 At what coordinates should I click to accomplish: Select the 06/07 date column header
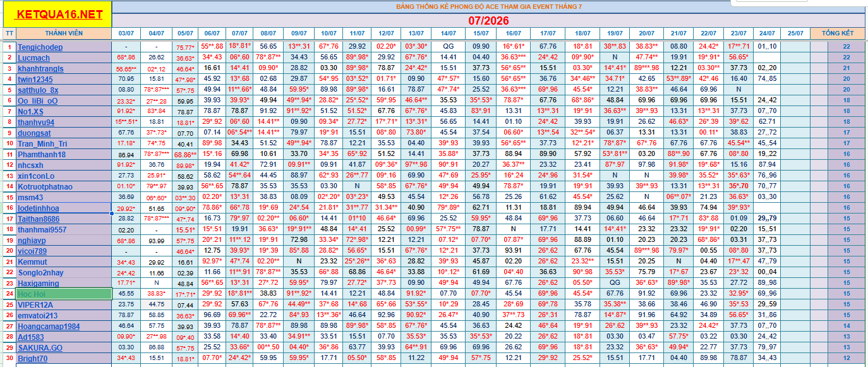[212, 33]
